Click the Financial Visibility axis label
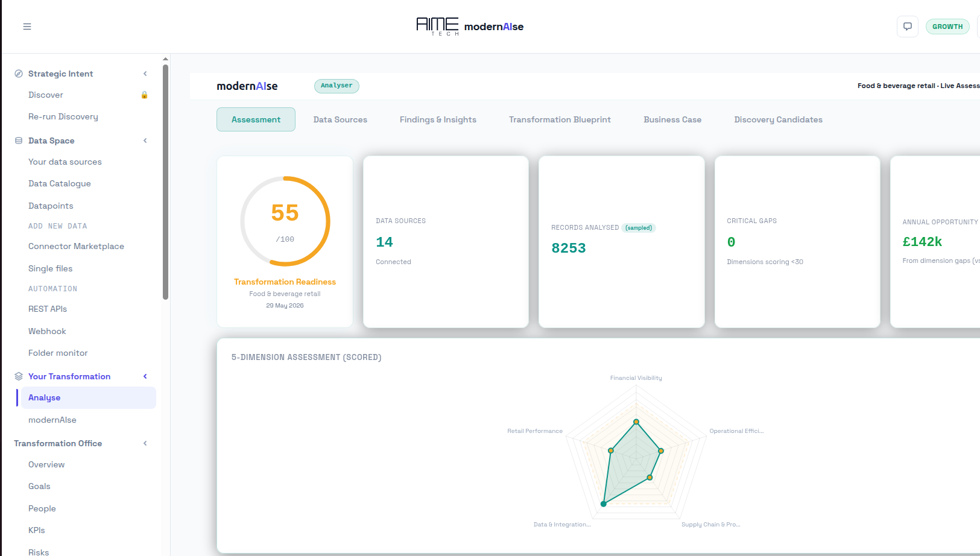 [636, 378]
